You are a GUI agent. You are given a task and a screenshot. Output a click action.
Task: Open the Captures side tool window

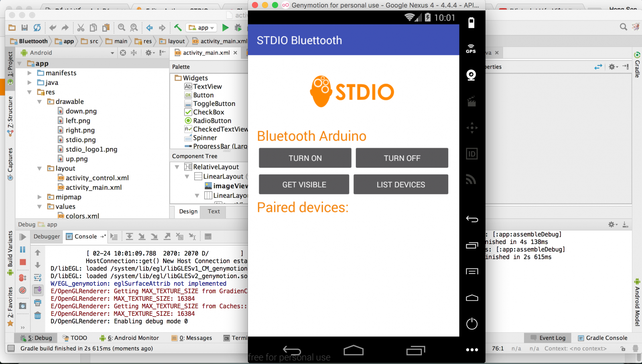[10, 163]
